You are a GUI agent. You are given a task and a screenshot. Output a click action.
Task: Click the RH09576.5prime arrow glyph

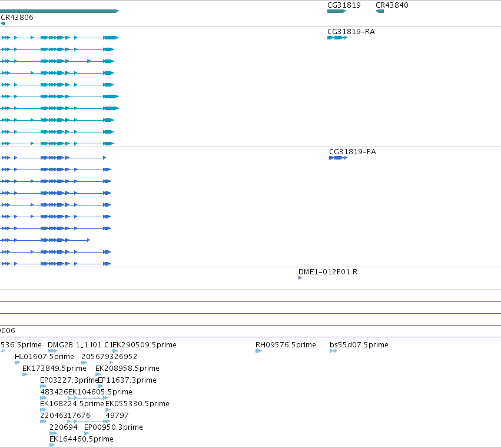coord(259,351)
